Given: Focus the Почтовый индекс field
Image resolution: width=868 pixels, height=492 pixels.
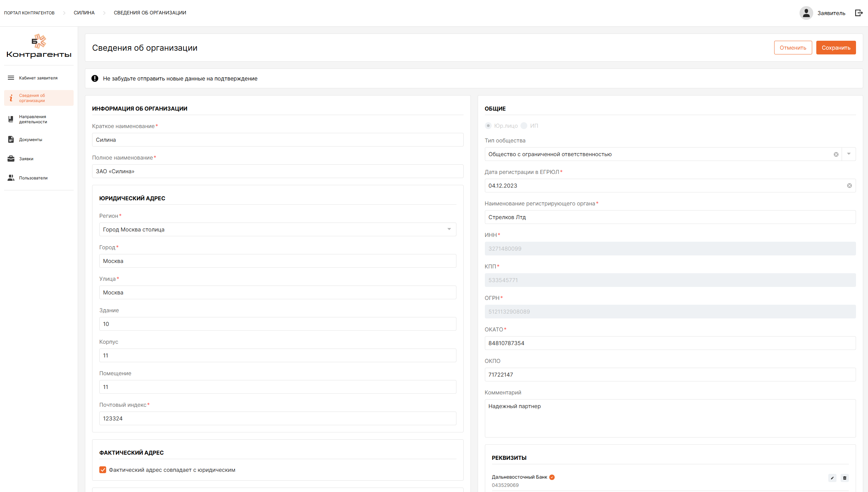Looking at the screenshot, I should click(277, 418).
